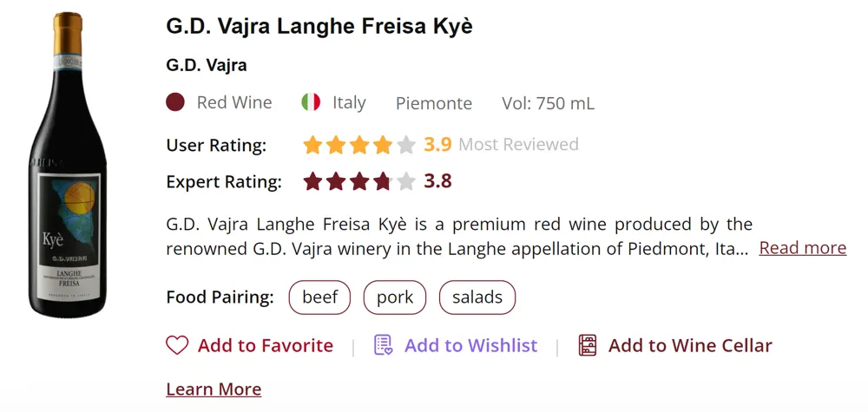The height and width of the screenshot is (412, 868).
Task: Click the first gold user rating star
Action: pos(312,145)
